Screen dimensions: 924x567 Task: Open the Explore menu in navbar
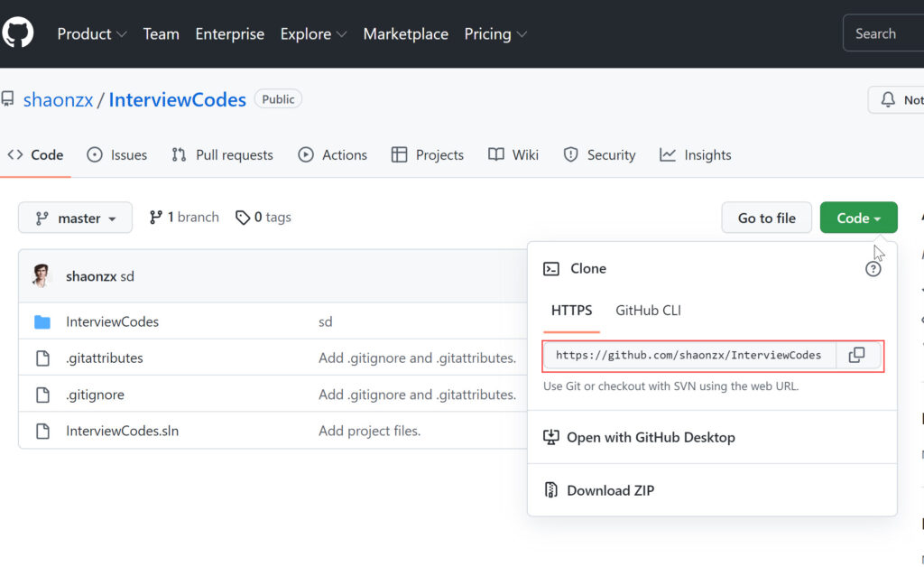click(x=313, y=33)
